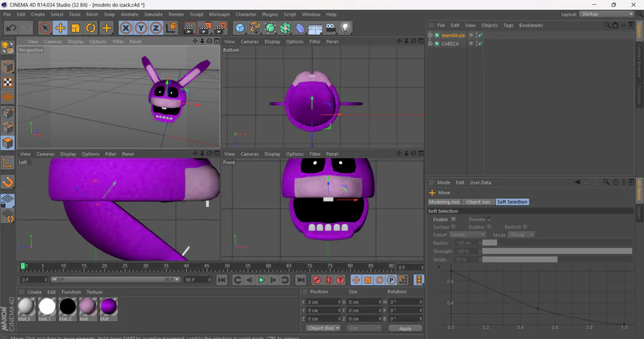Screen dimensions: 644x339
Task: Open Perspective viewport Cameras menu
Action: pos(52,41)
